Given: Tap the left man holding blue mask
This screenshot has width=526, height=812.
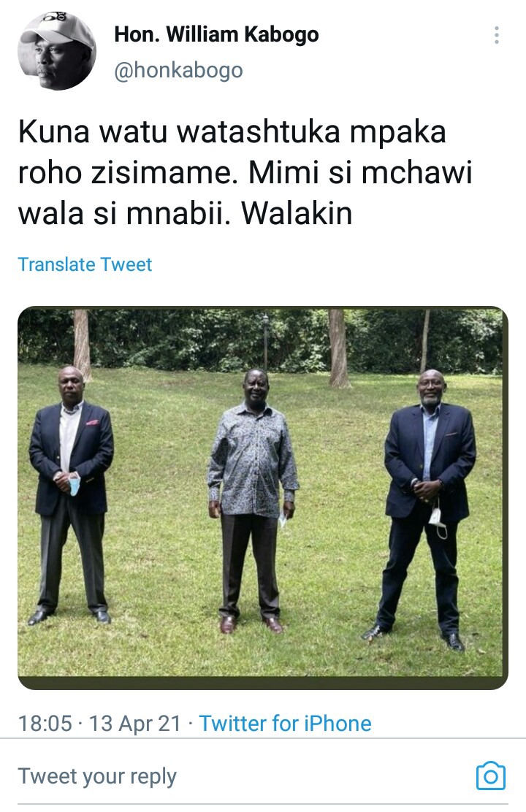Looking at the screenshot, I should (x=71, y=494).
